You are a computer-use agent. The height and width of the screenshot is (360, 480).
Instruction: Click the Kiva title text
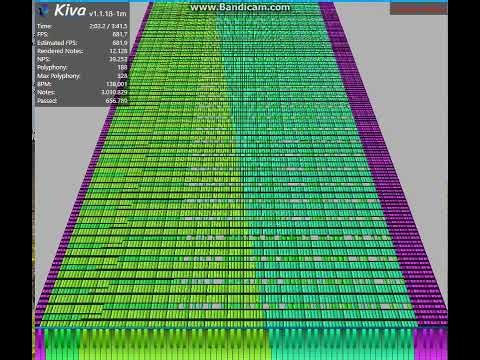[70, 11]
